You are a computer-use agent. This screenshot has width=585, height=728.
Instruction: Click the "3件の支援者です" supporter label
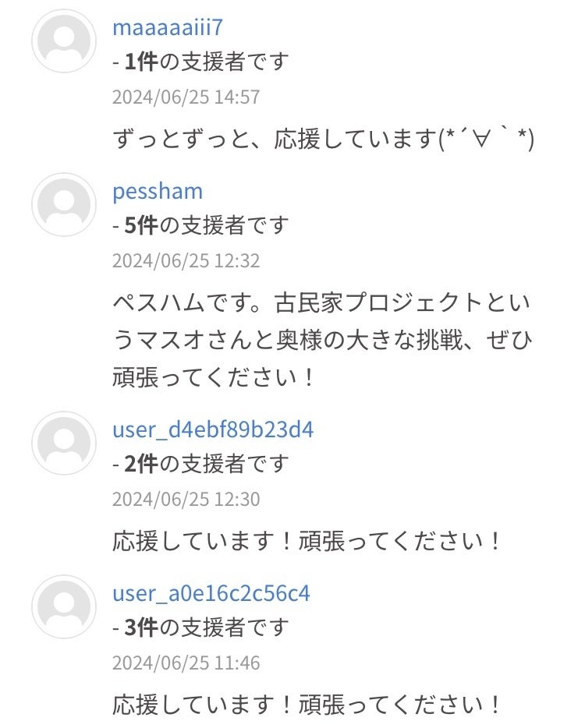pyautogui.click(x=200, y=627)
